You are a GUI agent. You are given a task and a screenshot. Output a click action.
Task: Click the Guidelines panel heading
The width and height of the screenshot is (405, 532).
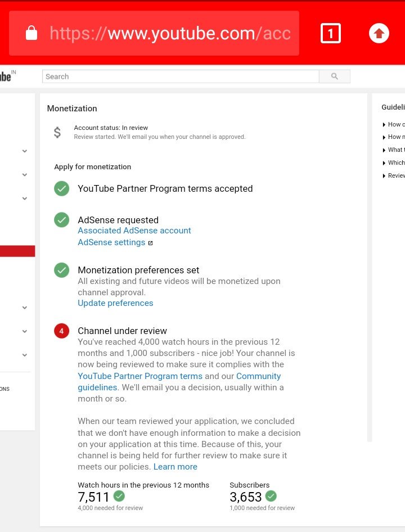393,107
